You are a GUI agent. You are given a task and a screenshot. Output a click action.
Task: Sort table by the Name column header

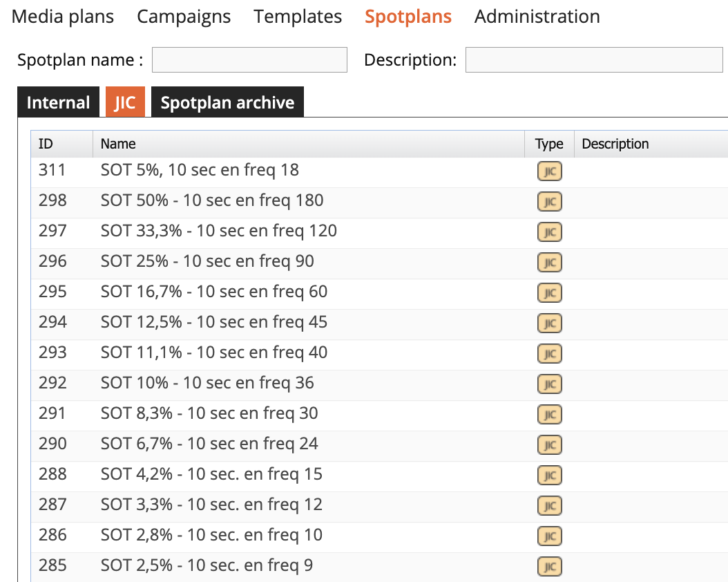click(x=118, y=144)
